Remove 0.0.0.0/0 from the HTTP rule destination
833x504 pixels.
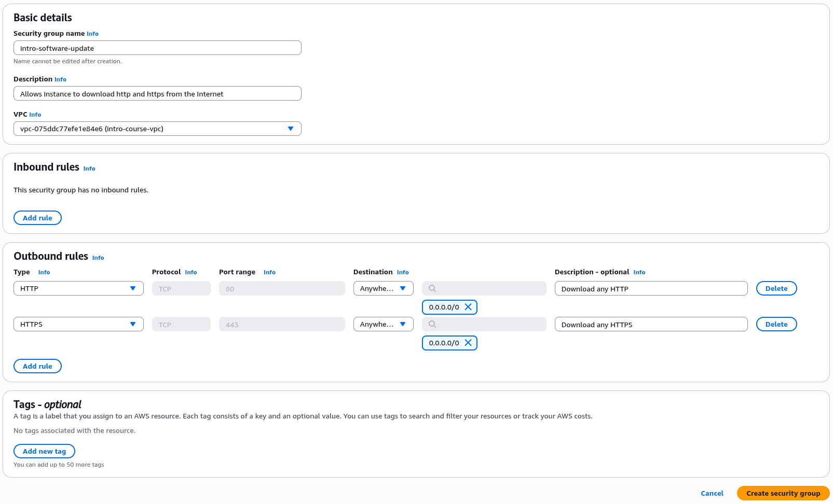(468, 307)
